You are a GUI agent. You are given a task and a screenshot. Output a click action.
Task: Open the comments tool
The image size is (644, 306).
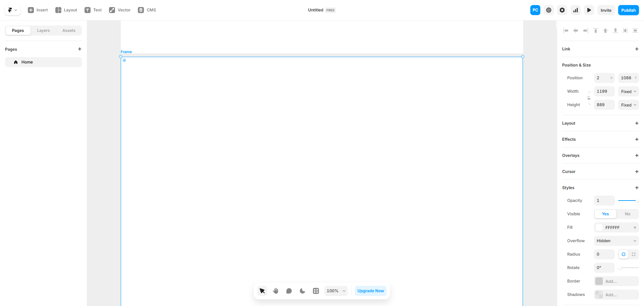click(x=289, y=291)
